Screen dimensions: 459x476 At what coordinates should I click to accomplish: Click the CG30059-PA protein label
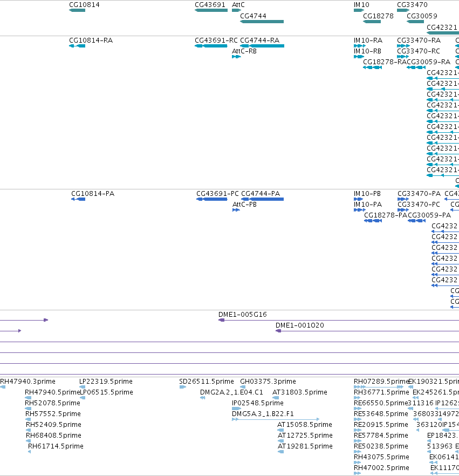point(429,215)
